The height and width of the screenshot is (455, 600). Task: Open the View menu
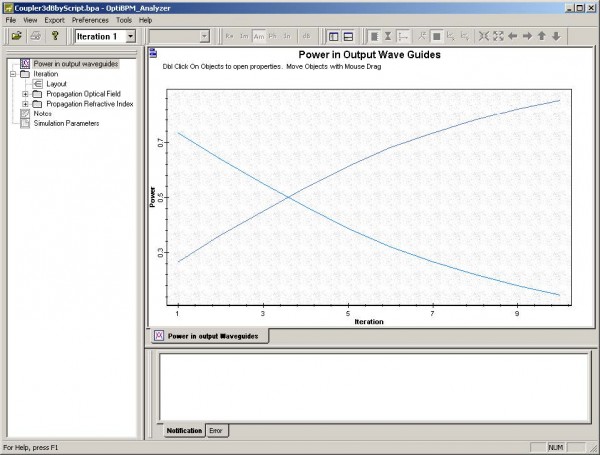click(x=30, y=20)
